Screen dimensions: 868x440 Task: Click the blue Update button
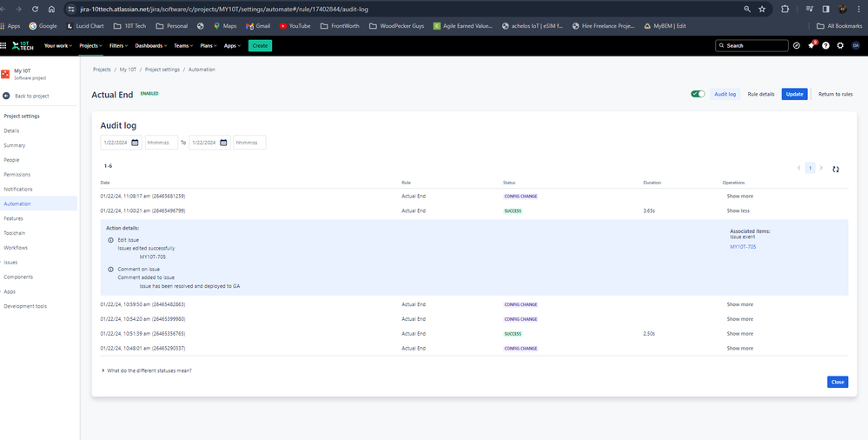(x=794, y=94)
